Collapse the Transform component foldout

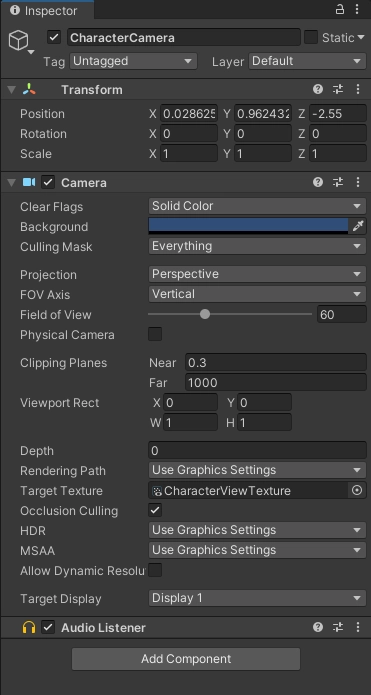click(x=12, y=90)
